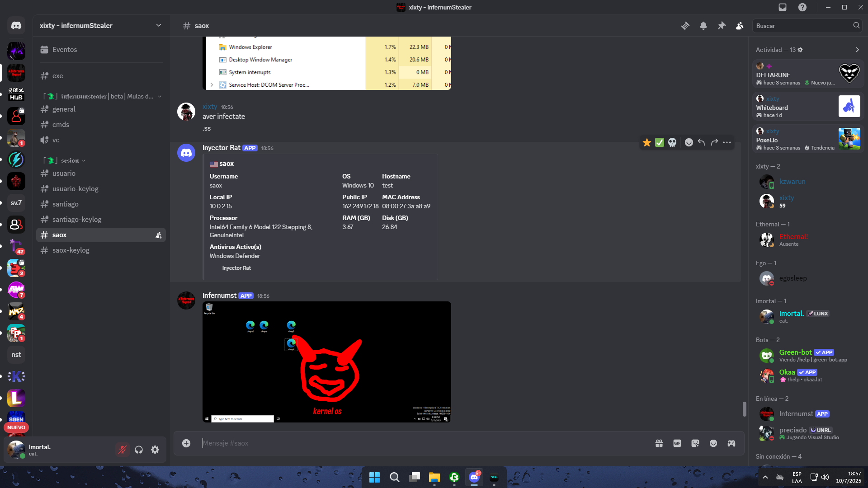The image size is (868, 488).
Task: Open the sticker picker
Action: [695, 443]
